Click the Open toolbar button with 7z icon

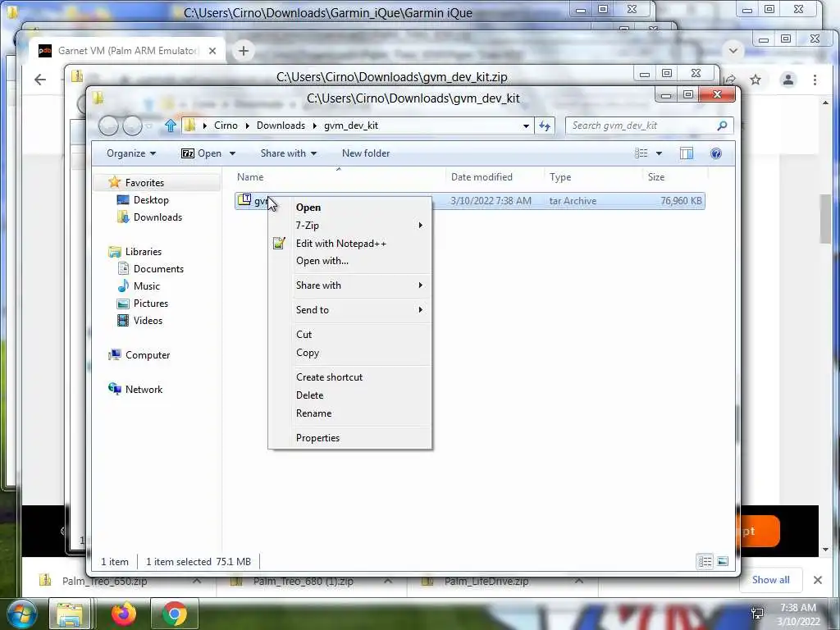click(201, 153)
